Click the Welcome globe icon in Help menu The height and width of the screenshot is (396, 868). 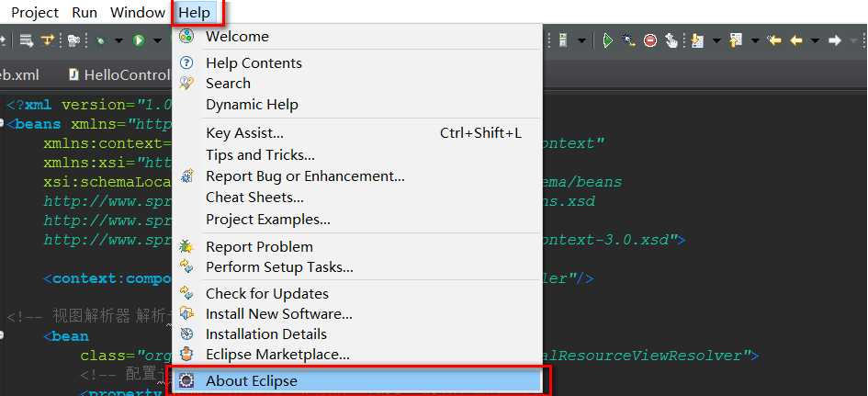(x=186, y=37)
